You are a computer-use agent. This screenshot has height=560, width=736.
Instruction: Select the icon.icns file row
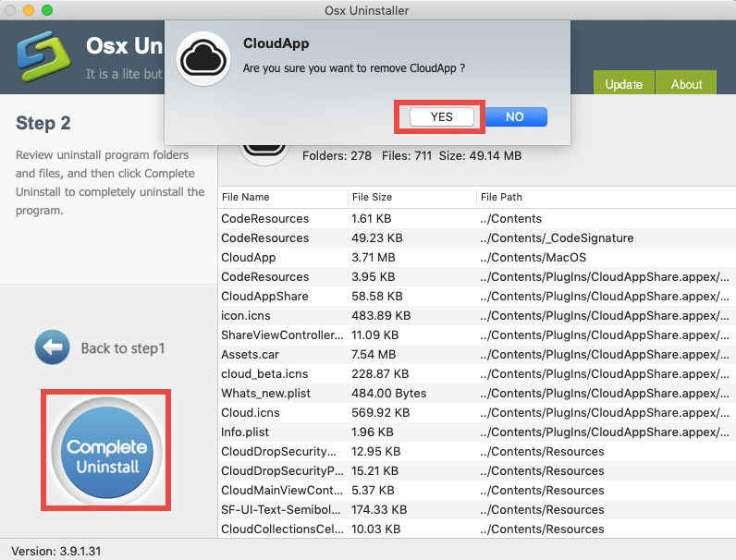tap(477, 316)
